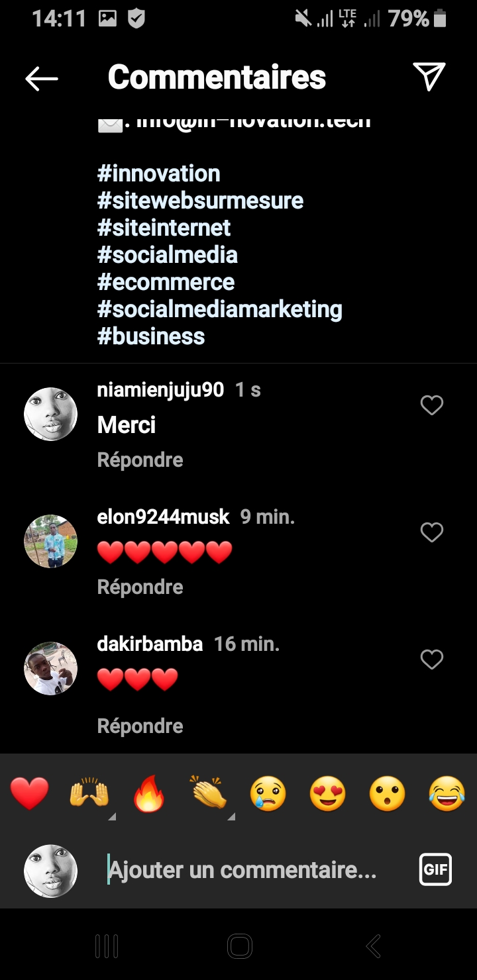477x980 pixels.
Task: Open dakirbamba's profile picture
Action: pyautogui.click(x=51, y=668)
